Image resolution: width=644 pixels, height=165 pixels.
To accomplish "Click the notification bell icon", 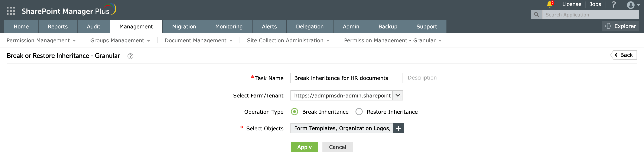I will (550, 4).
